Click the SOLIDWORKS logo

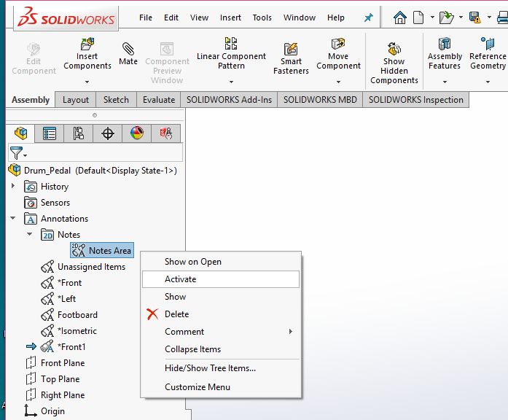coord(66,17)
